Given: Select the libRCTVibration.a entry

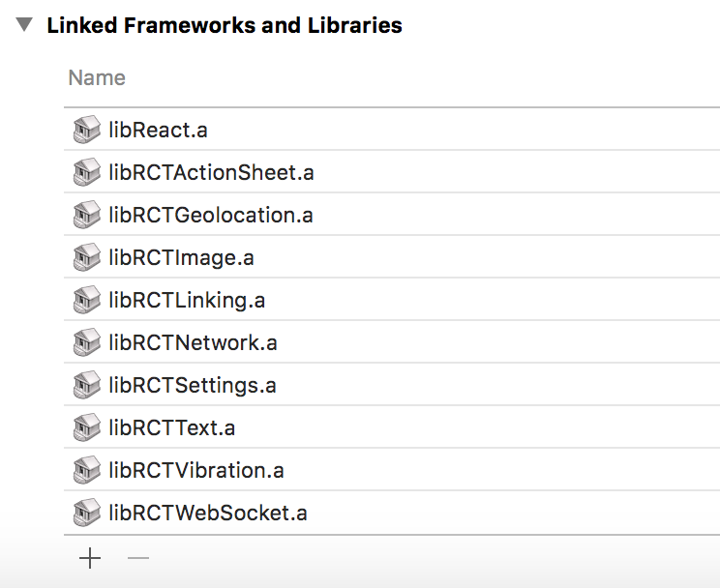Looking at the screenshot, I should pyautogui.click(x=196, y=470).
